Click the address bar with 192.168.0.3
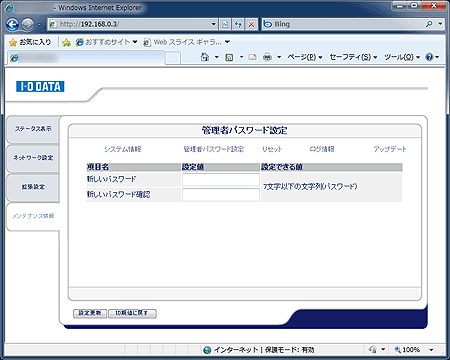 tap(129, 24)
